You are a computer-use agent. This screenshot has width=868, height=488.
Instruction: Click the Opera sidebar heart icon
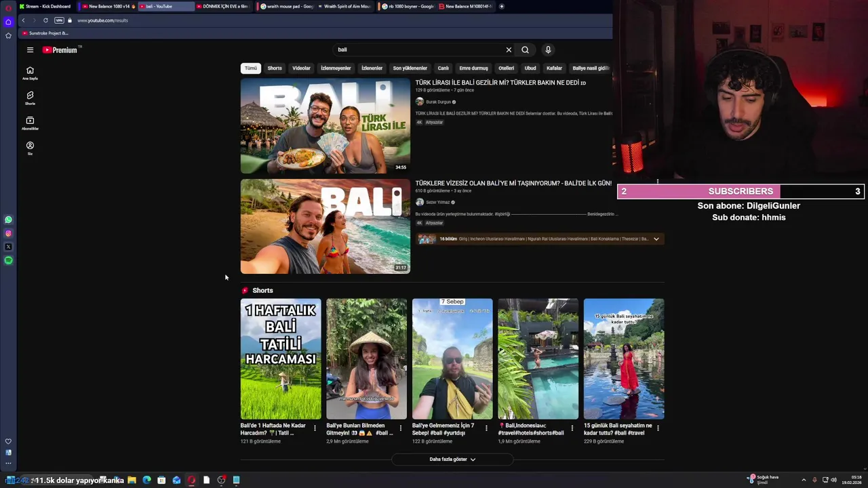pos(8,441)
